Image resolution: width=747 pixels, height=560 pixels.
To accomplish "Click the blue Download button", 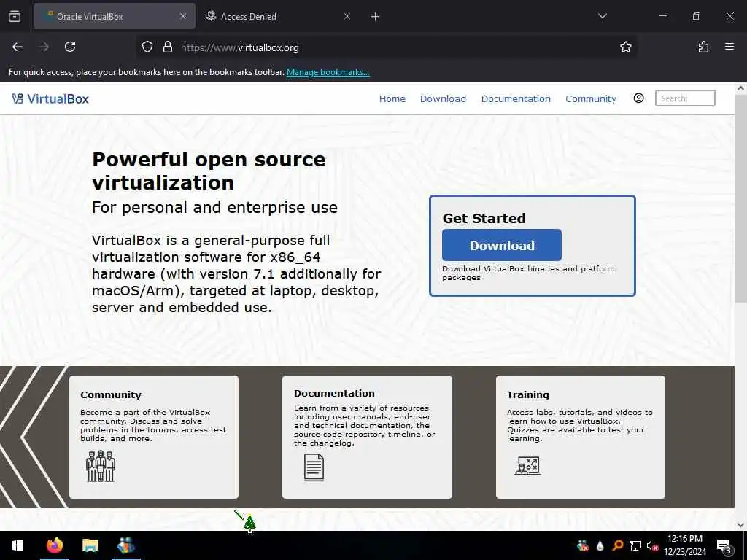I will pos(502,245).
